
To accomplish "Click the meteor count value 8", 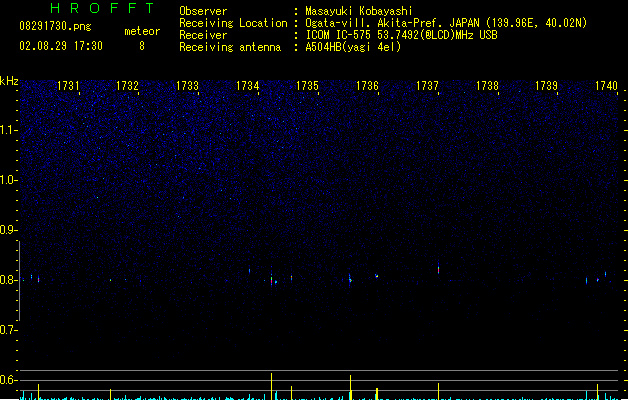I will 142,46.
